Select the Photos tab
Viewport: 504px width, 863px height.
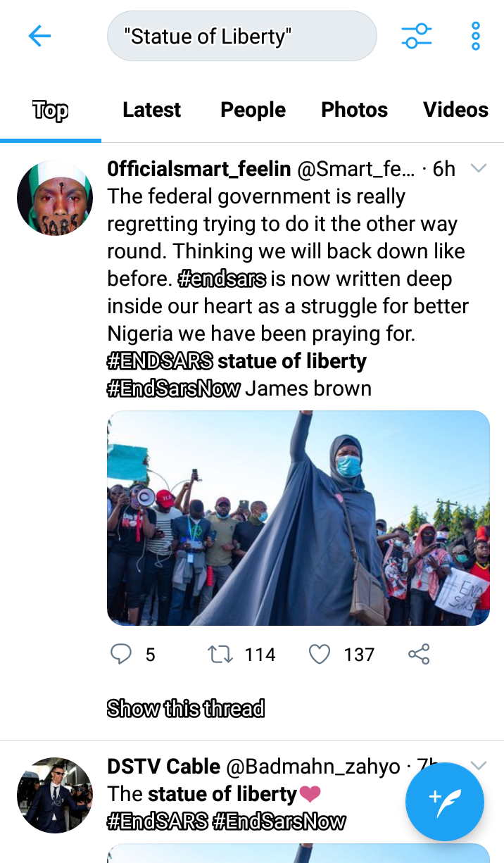[354, 110]
